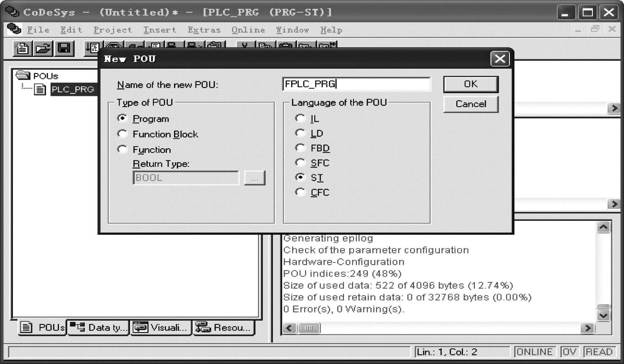Click the Open file toolbar icon
624x364 pixels.
tap(43, 48)
